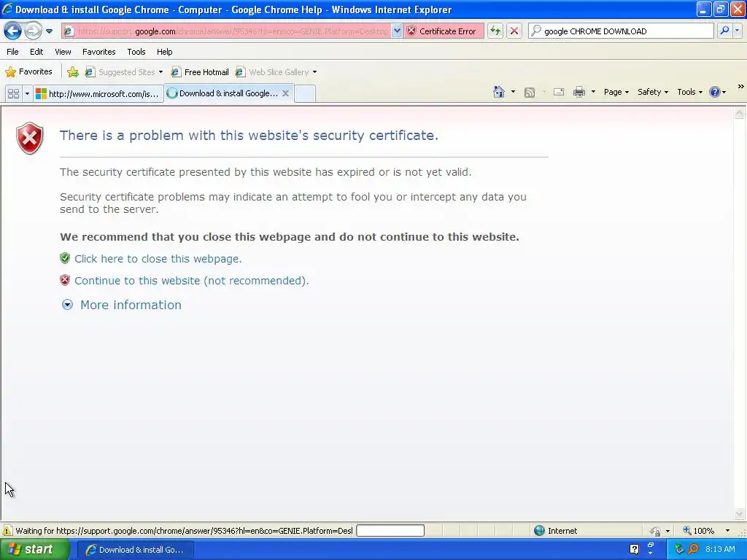Click the Add to Favorites Bar icon

pyautogui.click(x=73, y=72)
